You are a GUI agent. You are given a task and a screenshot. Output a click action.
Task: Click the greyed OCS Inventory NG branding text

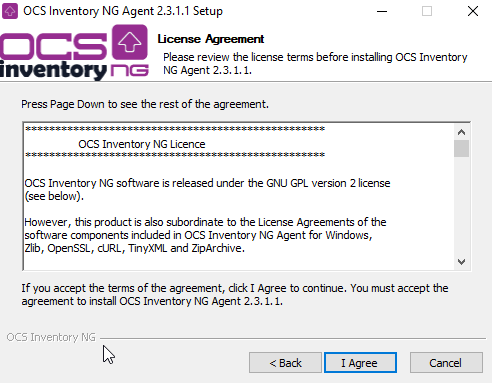pyautogui.click(x=51, y=337)
